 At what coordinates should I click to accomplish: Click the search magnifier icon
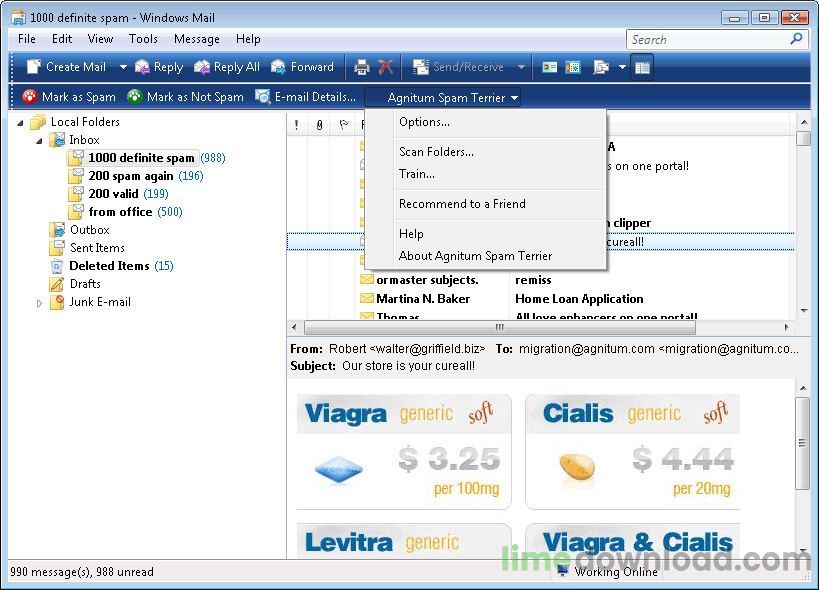797,39
